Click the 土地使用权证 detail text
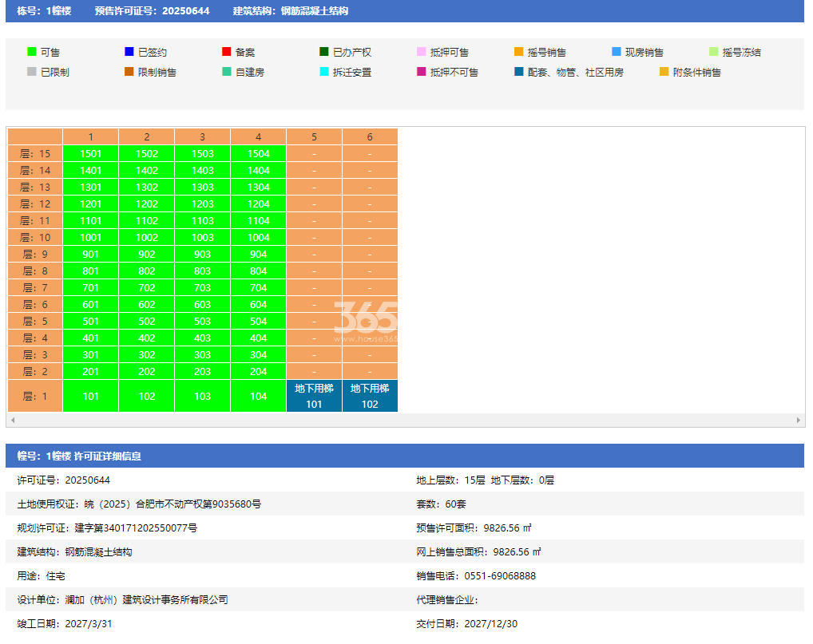Screen dimensions: 813x644 pyautogui.click(x=139, y=504)
